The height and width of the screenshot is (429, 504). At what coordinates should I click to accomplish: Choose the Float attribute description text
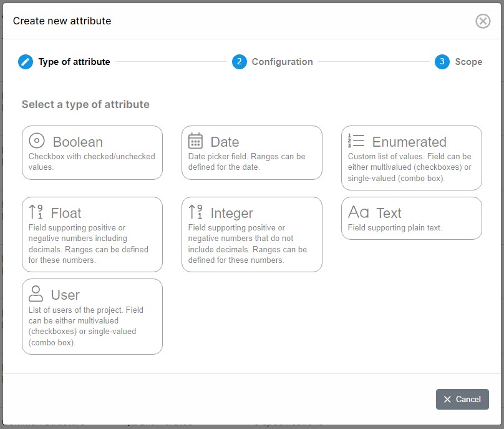click(89, 244)
